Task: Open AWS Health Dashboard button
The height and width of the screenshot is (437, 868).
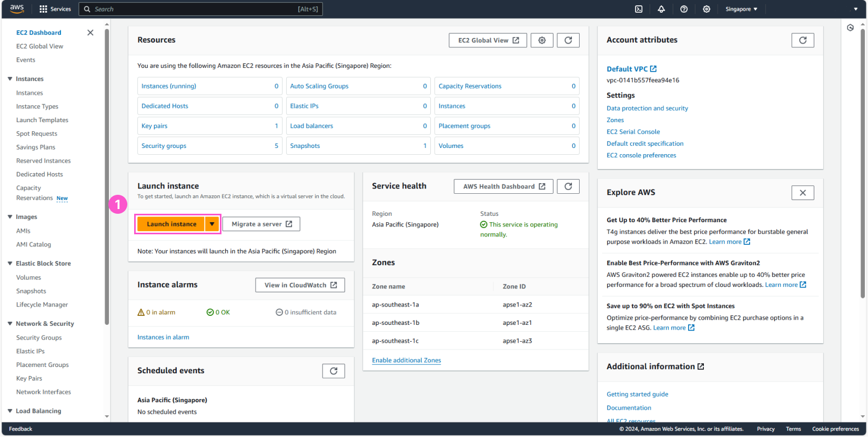Action: tap(503, 186)
